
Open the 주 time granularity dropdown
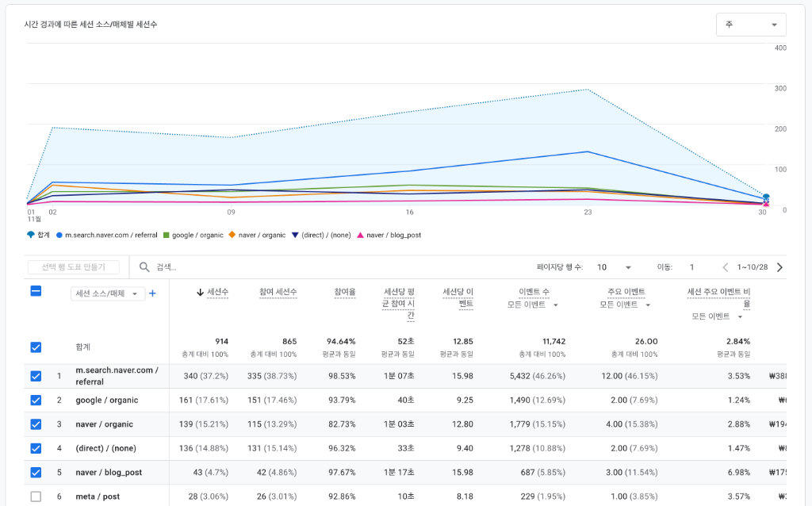pos(750,25)
